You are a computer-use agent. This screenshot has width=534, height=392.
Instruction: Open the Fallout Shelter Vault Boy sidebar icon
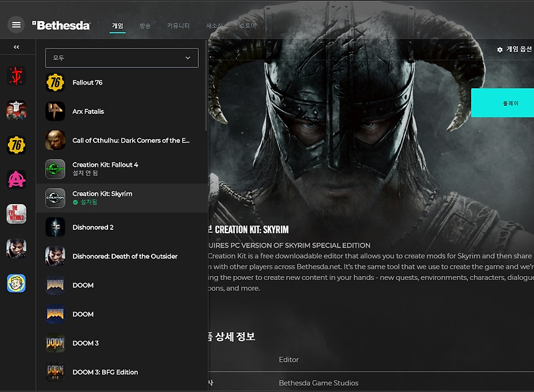pos(16,283)
